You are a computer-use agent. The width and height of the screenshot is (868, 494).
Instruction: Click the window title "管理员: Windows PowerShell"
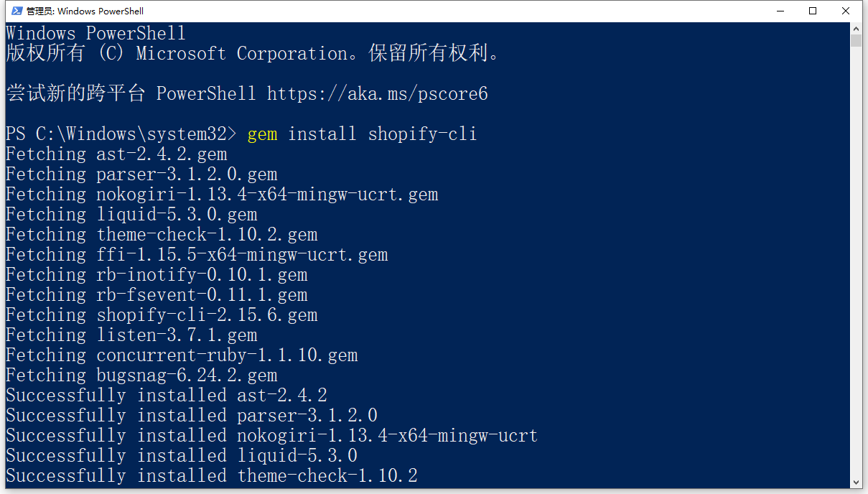pos(85,11)
